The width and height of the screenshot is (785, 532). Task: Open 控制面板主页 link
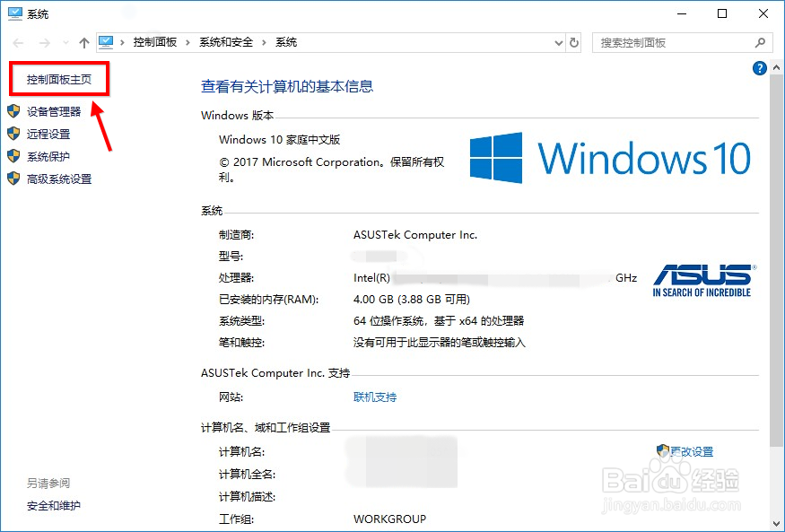(x=59, y=80)
